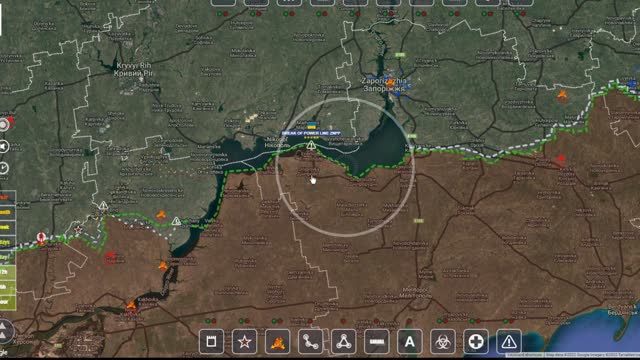The height and width of the screenshot is (360, 640).
Task: Open Keyboard shortcuts link at bottom right
Action: 524,355
